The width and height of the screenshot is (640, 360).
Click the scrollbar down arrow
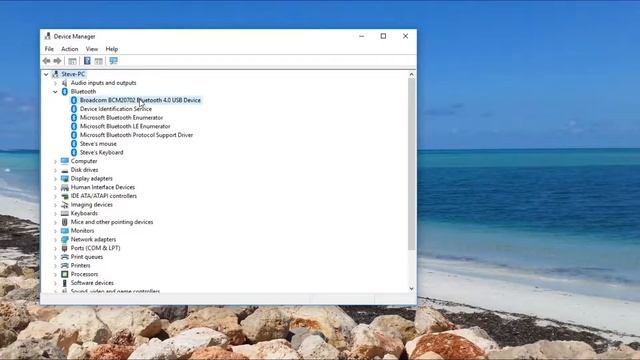(x=411, y=289)
